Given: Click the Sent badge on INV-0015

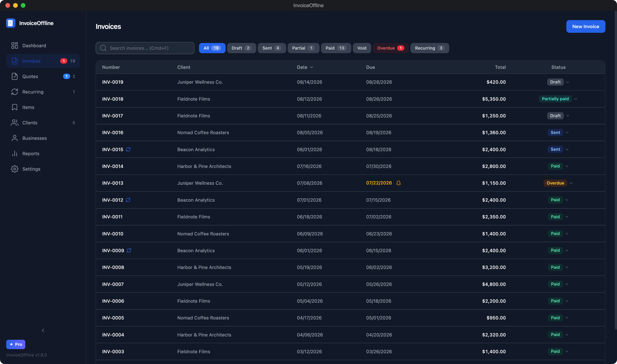Looking at the screenshot, I should [555, 149].
